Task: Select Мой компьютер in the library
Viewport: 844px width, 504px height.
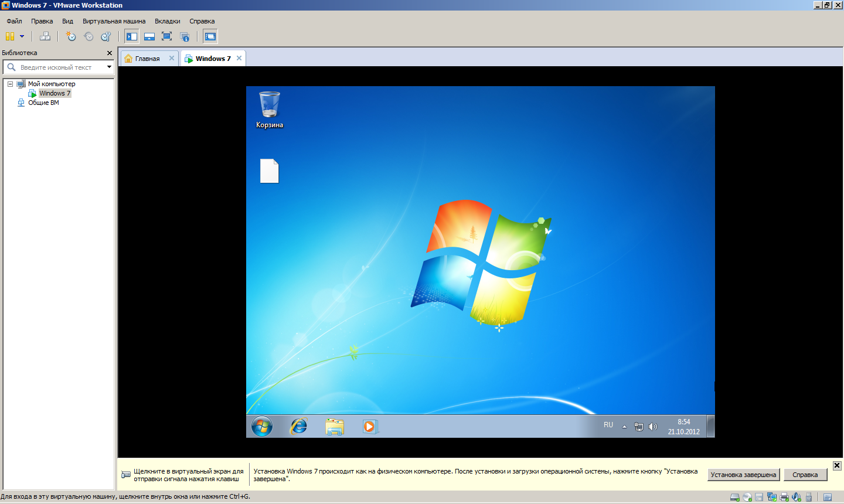Action: 52,84
